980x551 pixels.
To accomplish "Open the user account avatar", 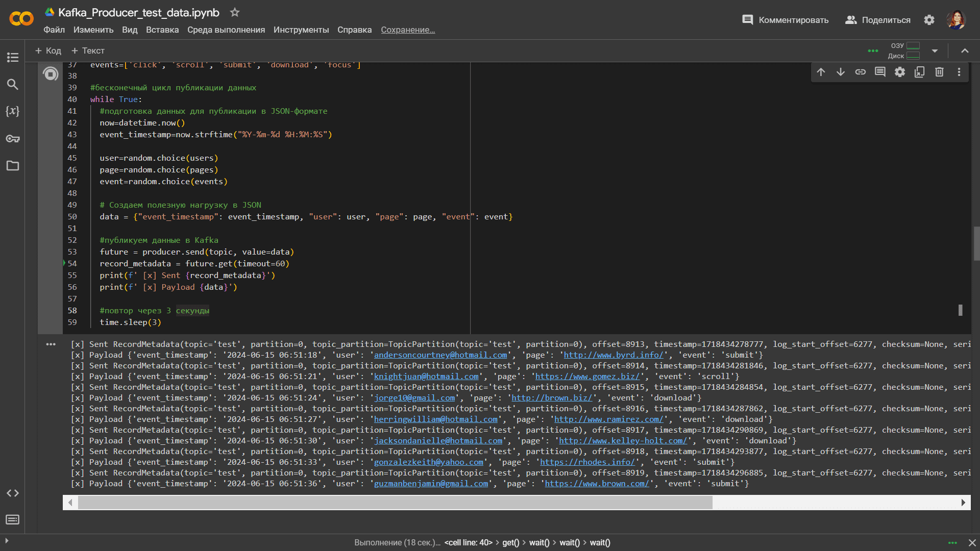I will [x=956, y=20].
